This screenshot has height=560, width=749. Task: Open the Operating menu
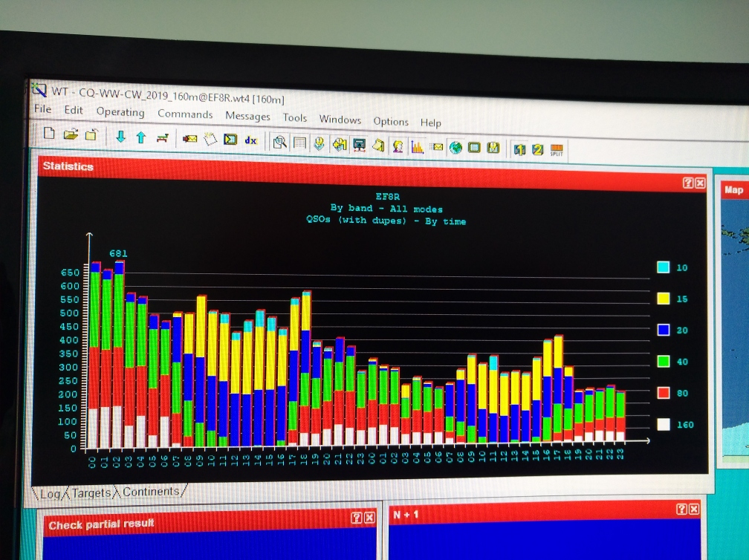(120, 112)
